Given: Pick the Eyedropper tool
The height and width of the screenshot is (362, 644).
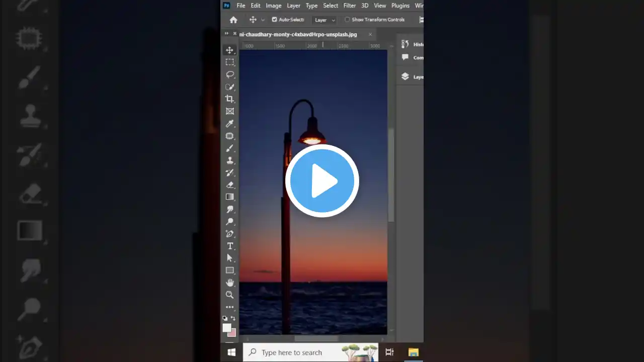Looking at the screenshot, I should click(230, 124).
